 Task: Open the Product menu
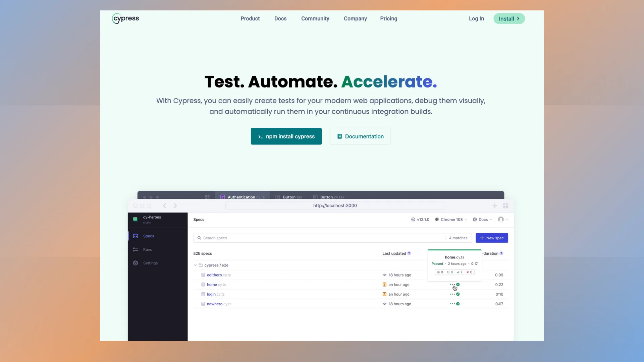point(250,19)
